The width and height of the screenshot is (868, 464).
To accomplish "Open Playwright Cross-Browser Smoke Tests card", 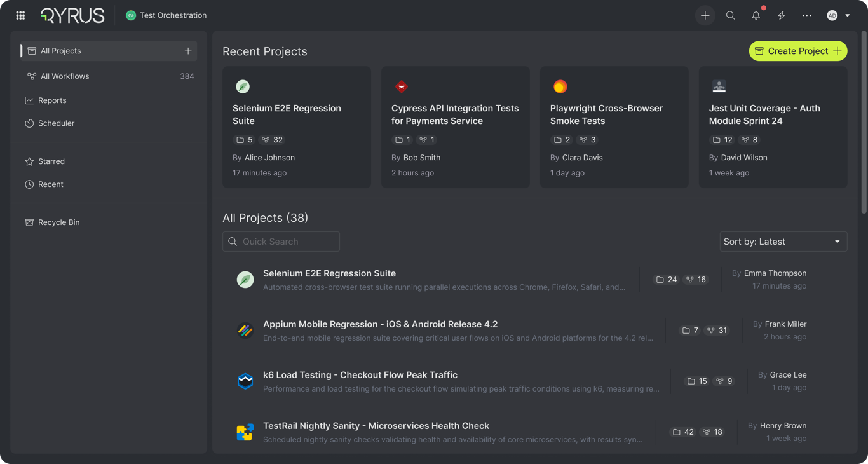I will click(614, 127).
